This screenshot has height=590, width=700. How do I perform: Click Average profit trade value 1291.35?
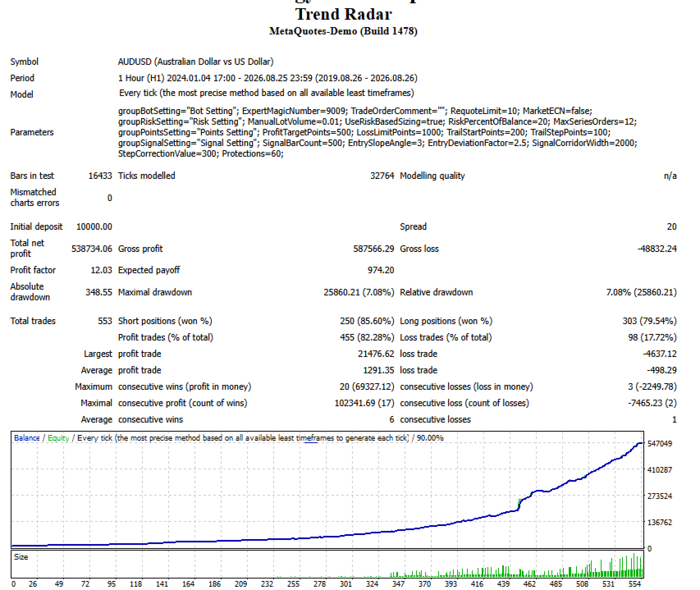coord(378,370)
